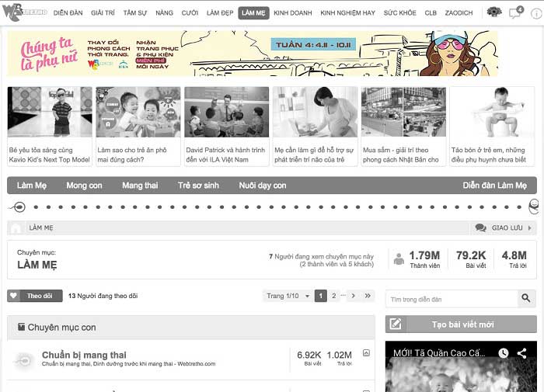Viewport: 544px width, 392px height.
Task: Collapse the Chuẩn bị mang thai row
Action: 366,353
